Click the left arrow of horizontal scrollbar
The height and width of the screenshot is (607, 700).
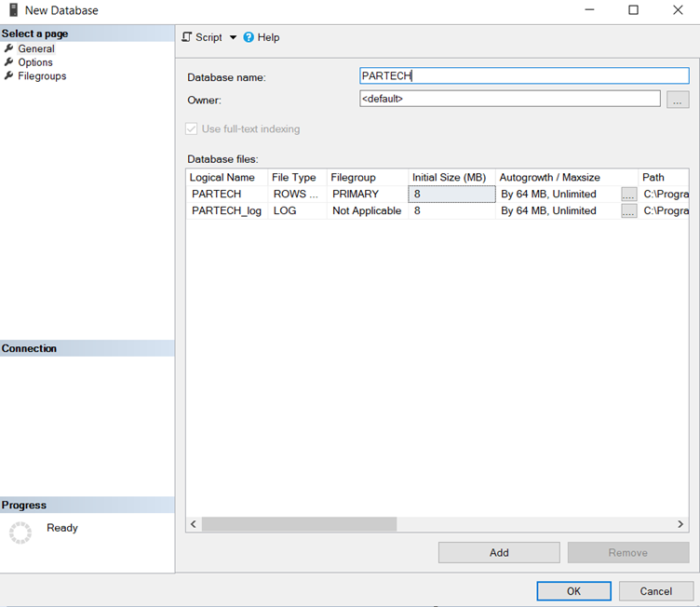(194, 524)
